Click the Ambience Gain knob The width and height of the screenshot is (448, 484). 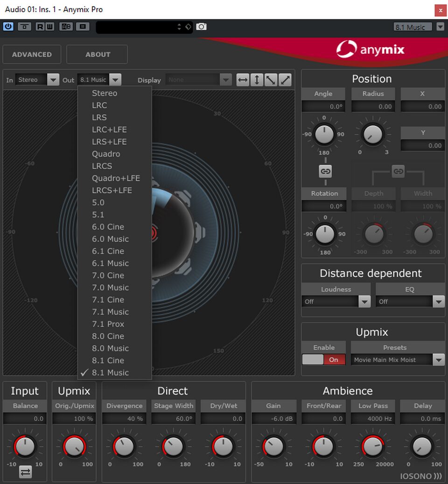(273, 446)
